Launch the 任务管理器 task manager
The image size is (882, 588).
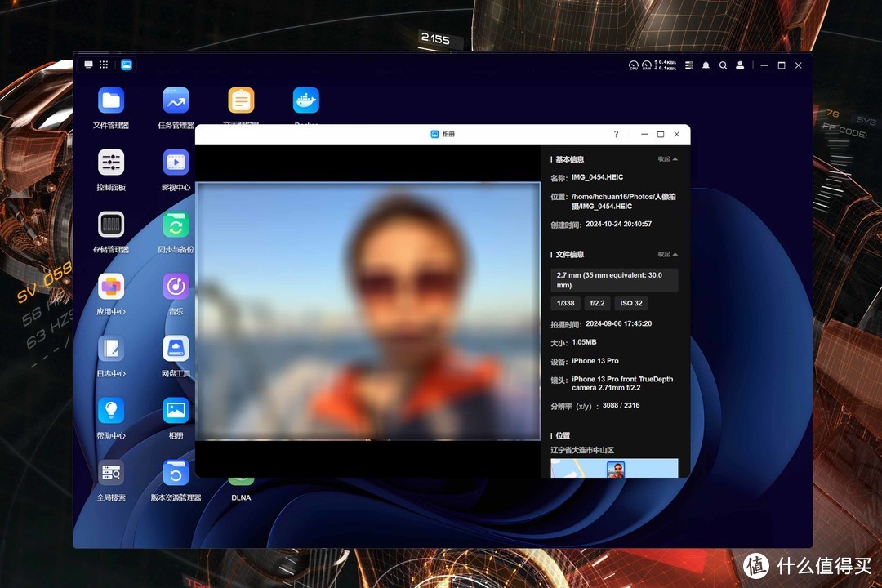point(176,100)
